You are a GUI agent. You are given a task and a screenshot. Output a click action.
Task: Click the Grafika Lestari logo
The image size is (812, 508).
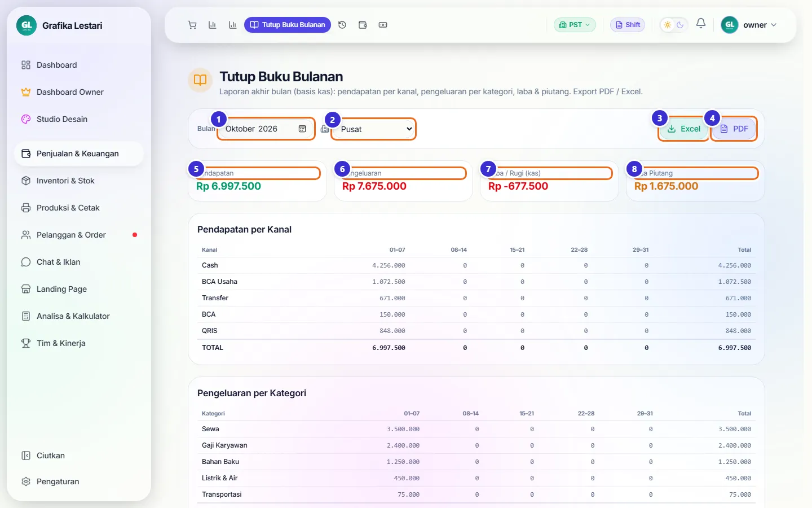pyautogui.click(x=27, y=25)
